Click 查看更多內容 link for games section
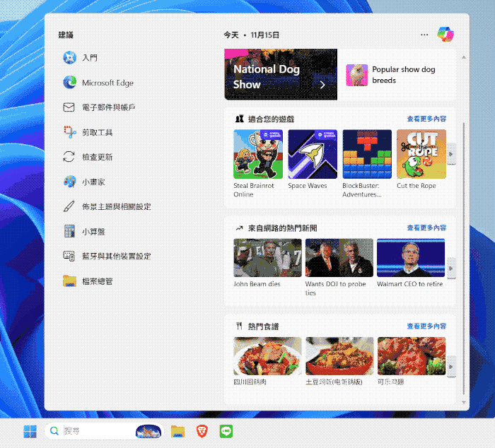 [426, 119]
